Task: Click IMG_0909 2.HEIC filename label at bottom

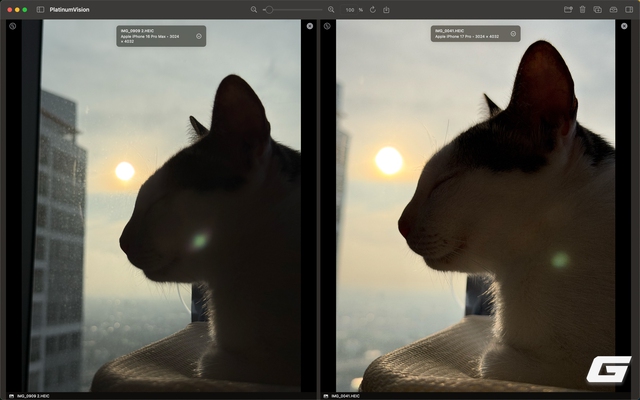Action: (32, 395)
